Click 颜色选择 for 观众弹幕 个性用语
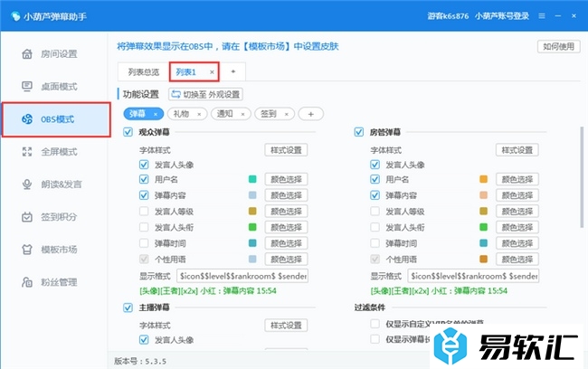588x369 pixels. pyautogui.click(x=286, y=260)
